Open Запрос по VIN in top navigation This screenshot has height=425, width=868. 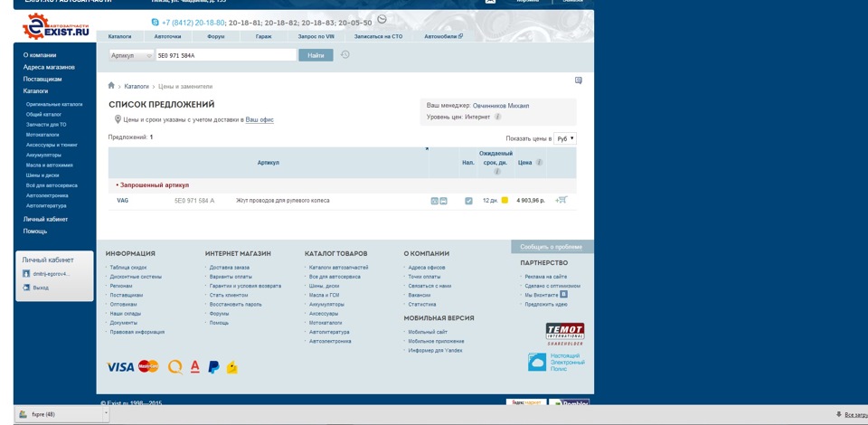316,36
